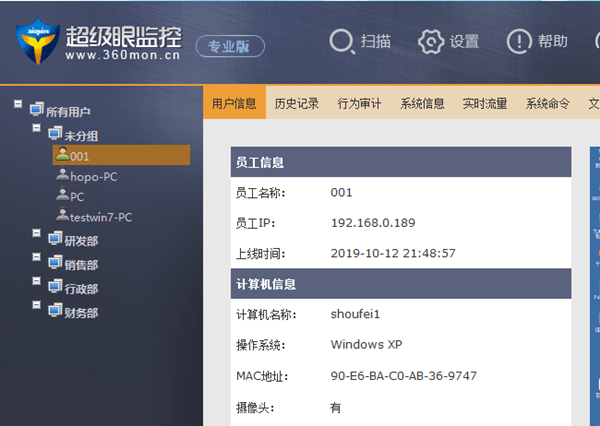Click the 所有用户 computer icon
The height and width of the screenshot is (426, 600).
tap(37, 109)
